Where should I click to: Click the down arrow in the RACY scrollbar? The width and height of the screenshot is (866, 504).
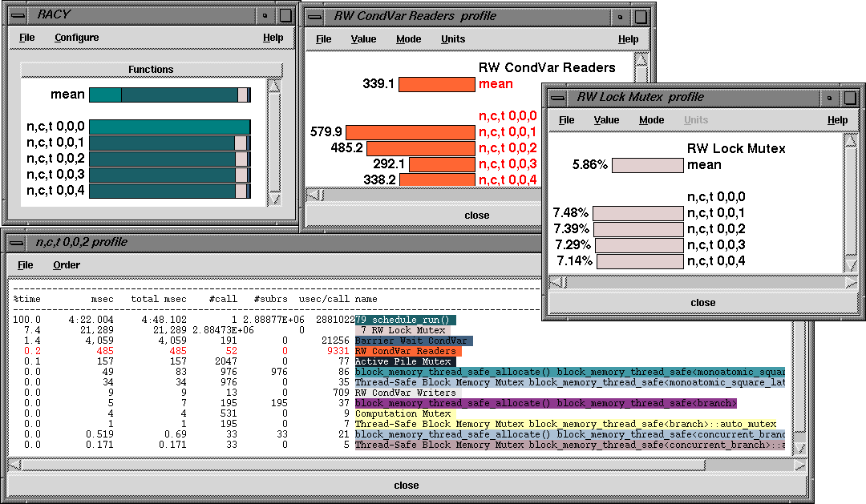274,198
